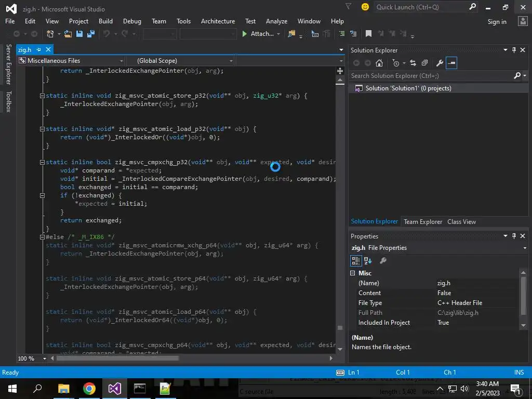The height and width of the screenshot is (399, 532).
Task: Click the New Project toolbar icon
Action: point(50,34)
